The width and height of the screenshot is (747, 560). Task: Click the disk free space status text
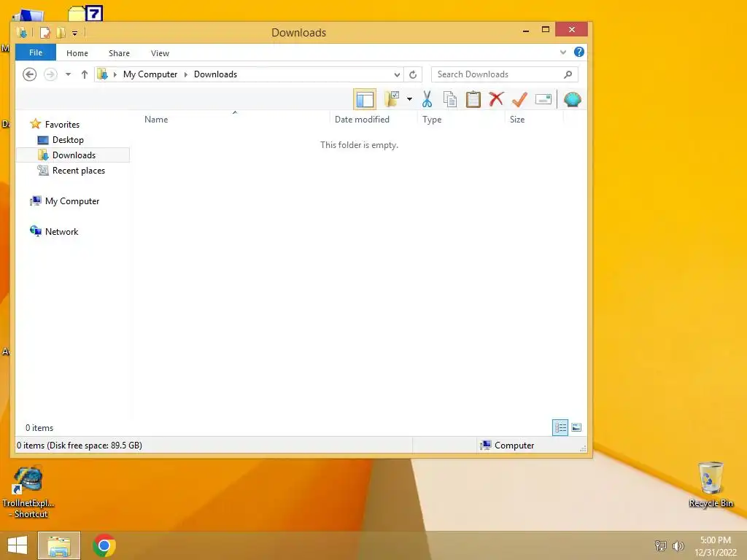80,446
